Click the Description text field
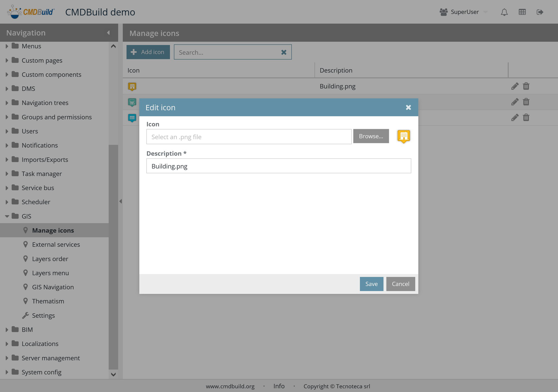 (x=278, y=166)
